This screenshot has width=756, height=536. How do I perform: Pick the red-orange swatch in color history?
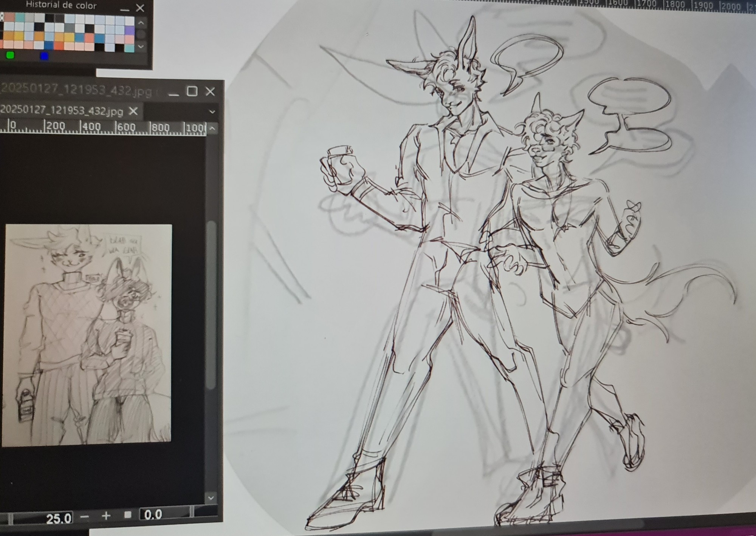(59, 46)
